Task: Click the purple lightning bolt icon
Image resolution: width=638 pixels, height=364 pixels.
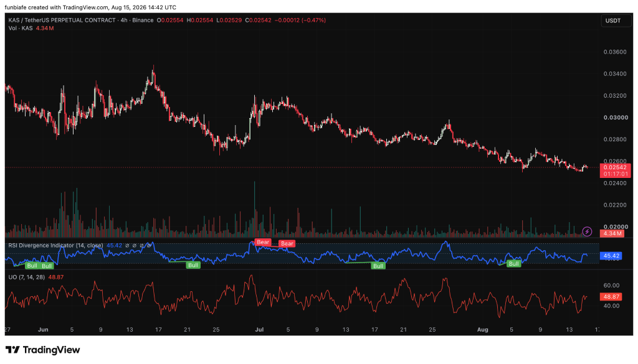Action: (587, 231)
